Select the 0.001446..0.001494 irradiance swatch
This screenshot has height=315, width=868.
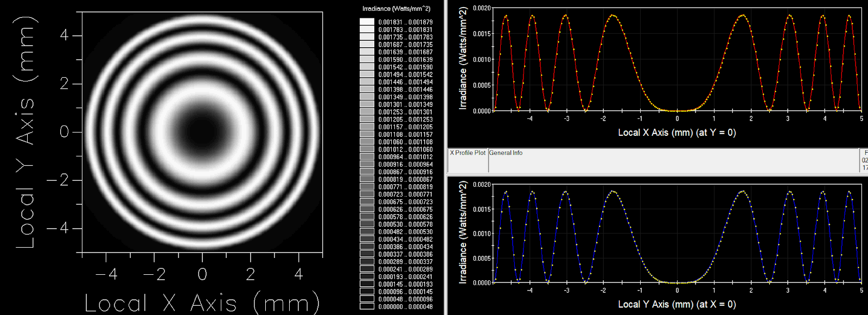(367, 82)
